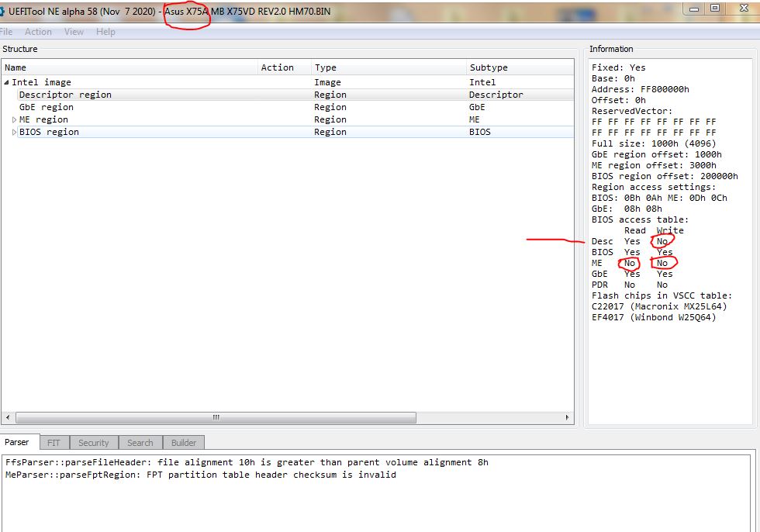This screenshot has height=532, width=760.
Task: Expand the ME region node
Action: (x=14, y=119)
